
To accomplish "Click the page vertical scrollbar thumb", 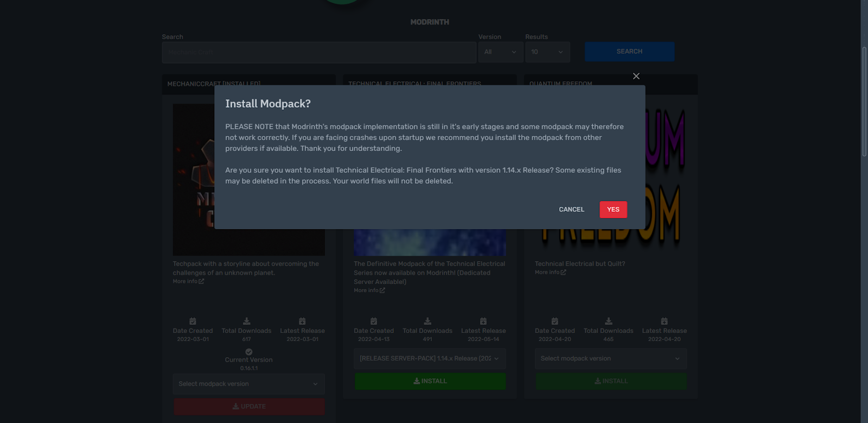I will 864,102.
